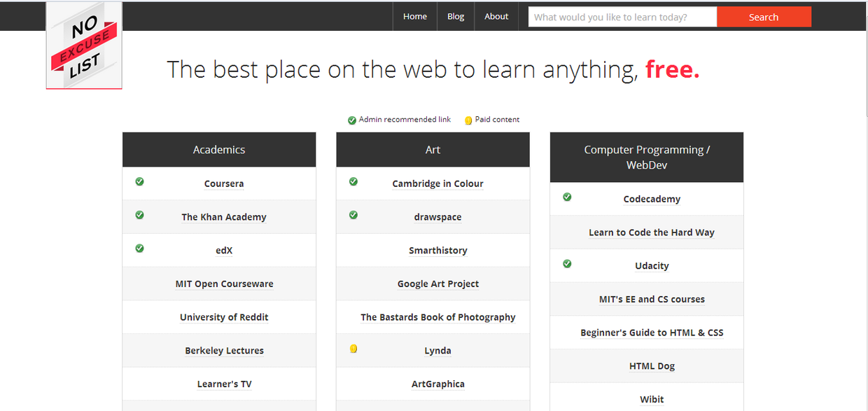The width and height of the screenshot is (868, 411).
Task: Visit Berkeley Lectures link
Action: point(224,351)
